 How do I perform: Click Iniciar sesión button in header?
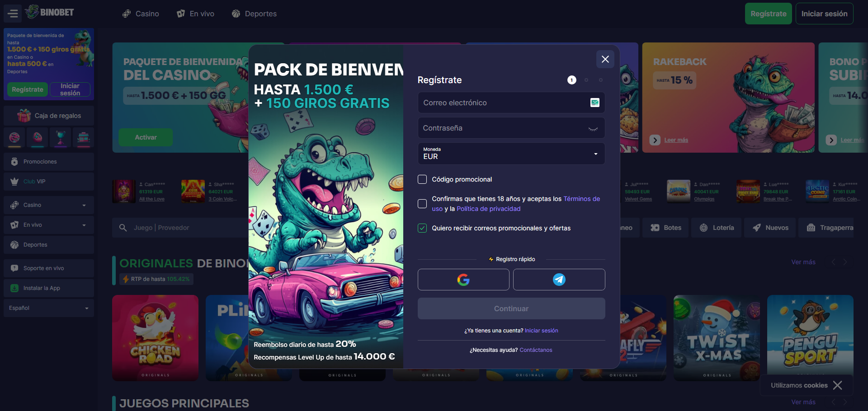point(824,14)
